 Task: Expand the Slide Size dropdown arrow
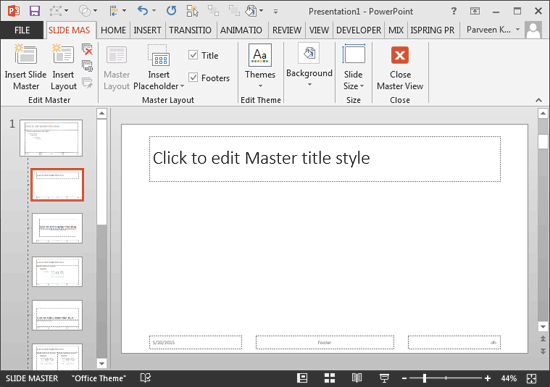tap(362, 86)
